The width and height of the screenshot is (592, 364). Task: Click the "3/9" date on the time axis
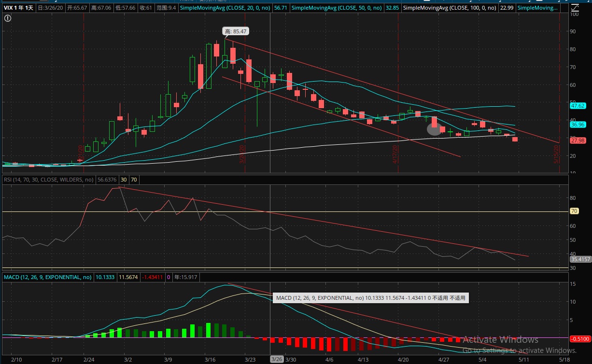168,360
